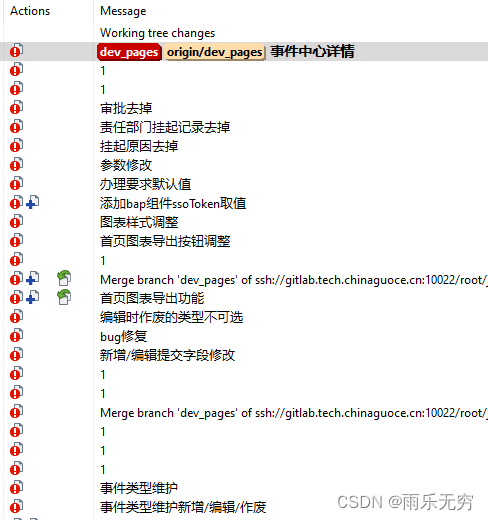Click modified icon on '事件类型维护' row
488x520 pixels.
[16, 488]
